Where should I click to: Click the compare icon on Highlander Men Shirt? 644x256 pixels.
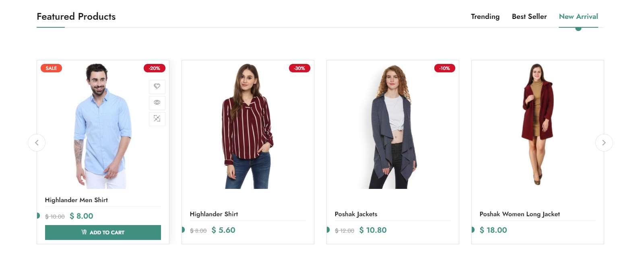click(x=157, y=119)
